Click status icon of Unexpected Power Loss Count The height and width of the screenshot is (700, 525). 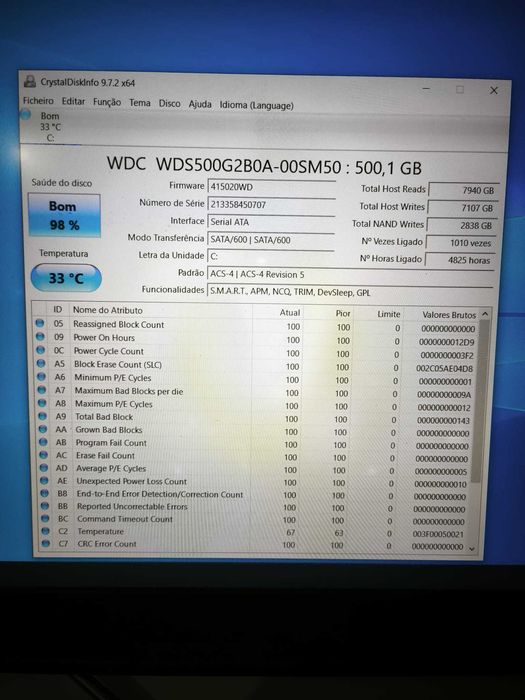44,480
